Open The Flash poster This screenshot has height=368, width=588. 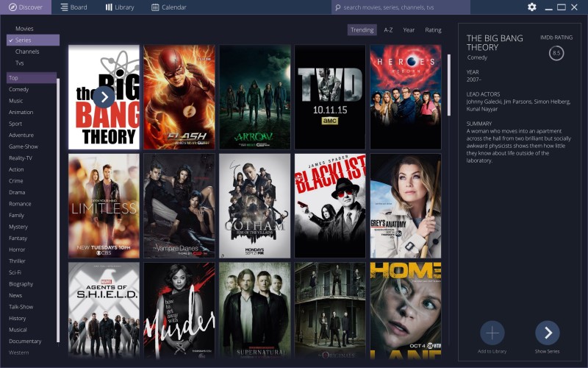tap(179, 97)
